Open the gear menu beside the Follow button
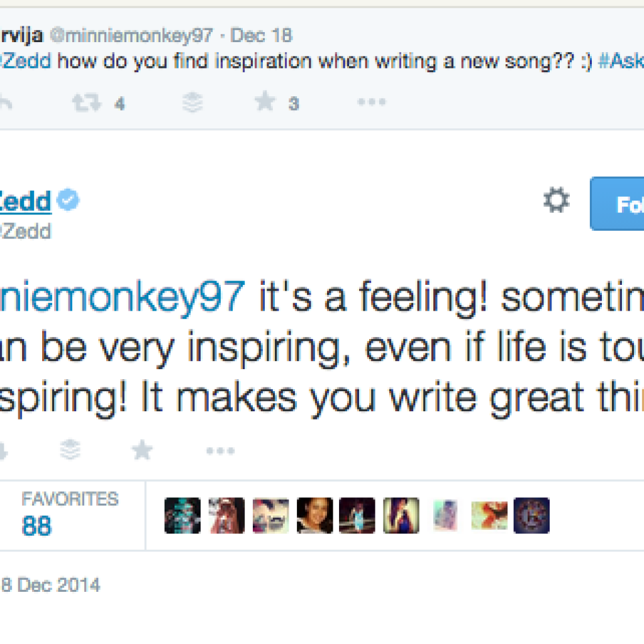The image size is (644, 644). [556, 202]
